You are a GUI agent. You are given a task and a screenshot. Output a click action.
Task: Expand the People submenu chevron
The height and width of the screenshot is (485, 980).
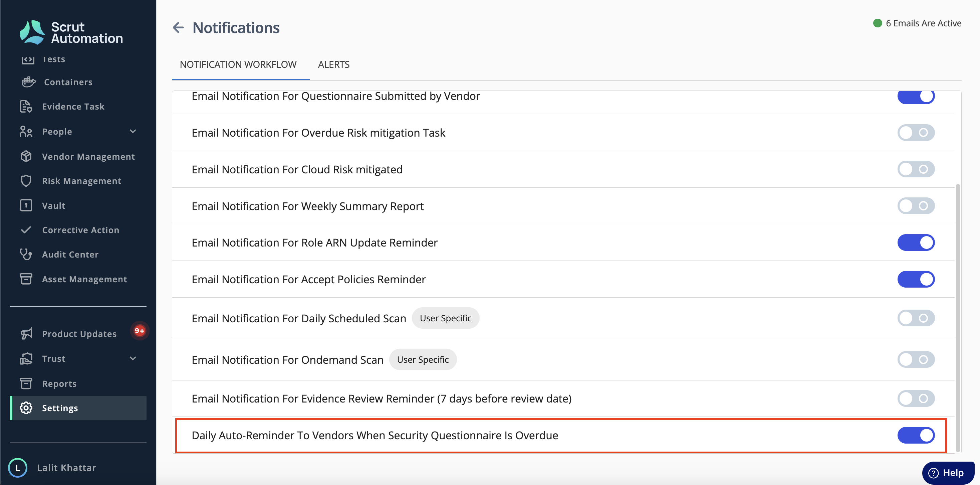(133, 131)
